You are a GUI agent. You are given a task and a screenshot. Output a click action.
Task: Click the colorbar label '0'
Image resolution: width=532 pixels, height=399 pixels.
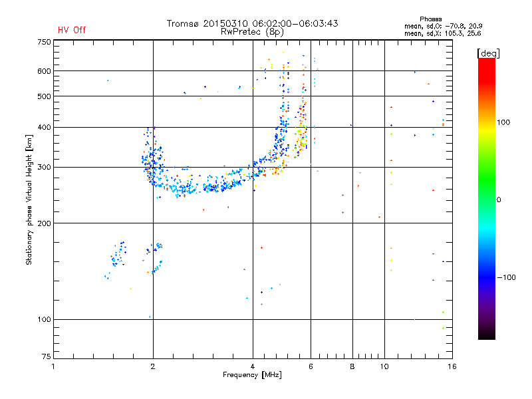(499, 200)
